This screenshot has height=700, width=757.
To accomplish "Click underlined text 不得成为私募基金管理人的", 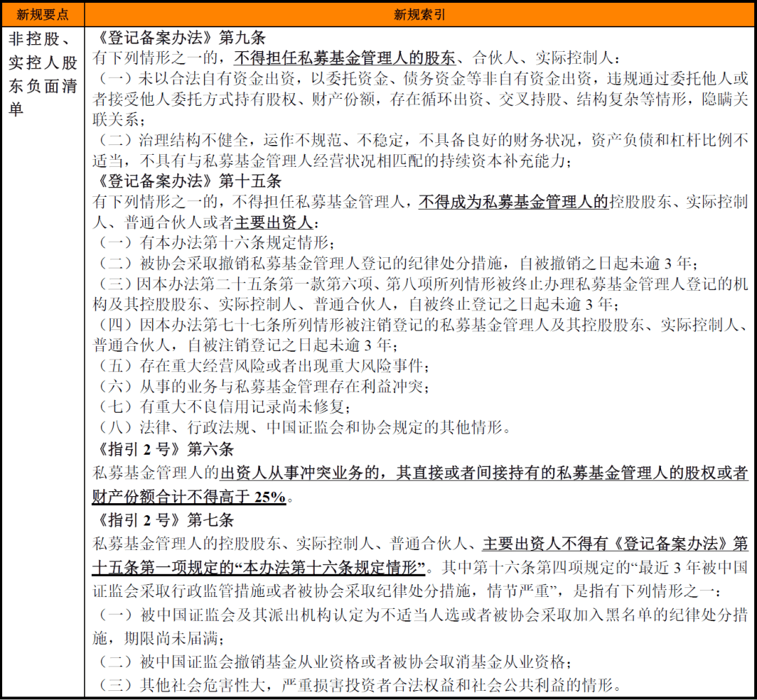I will [513, 203].
